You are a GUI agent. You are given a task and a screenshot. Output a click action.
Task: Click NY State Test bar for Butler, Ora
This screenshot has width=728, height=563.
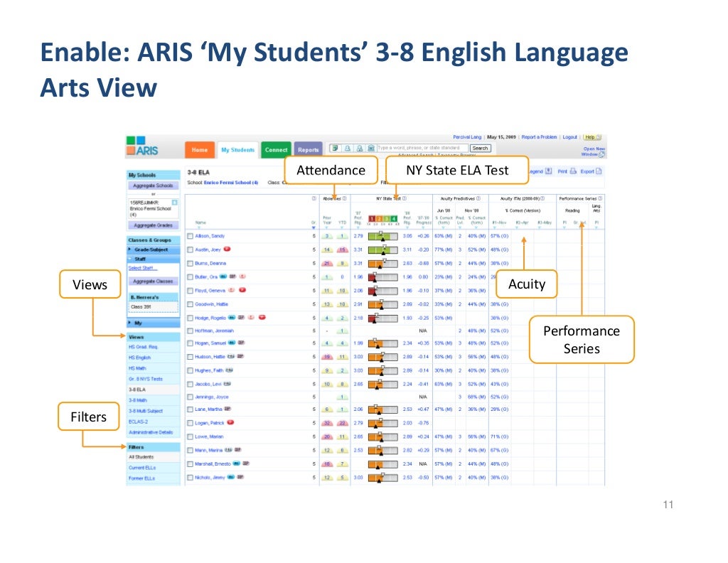(x=382, y=277)
